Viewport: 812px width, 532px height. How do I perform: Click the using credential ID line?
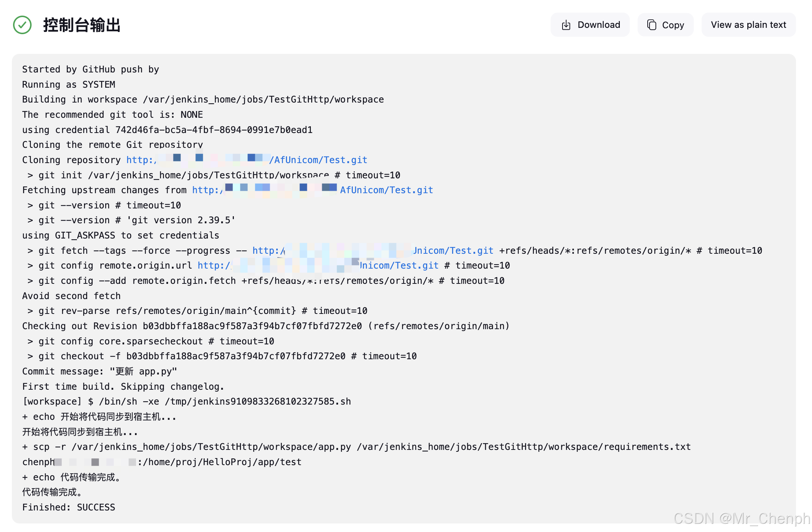pos(167,130)
